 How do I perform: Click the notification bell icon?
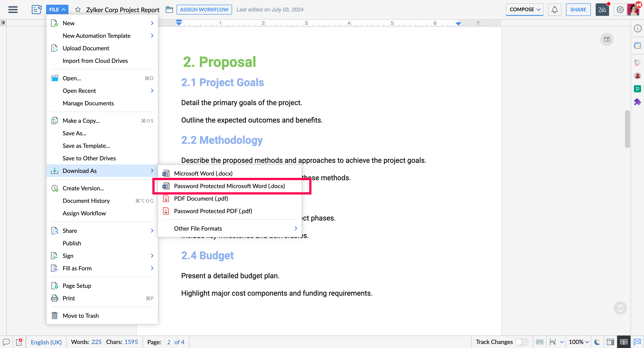[554, 9]
